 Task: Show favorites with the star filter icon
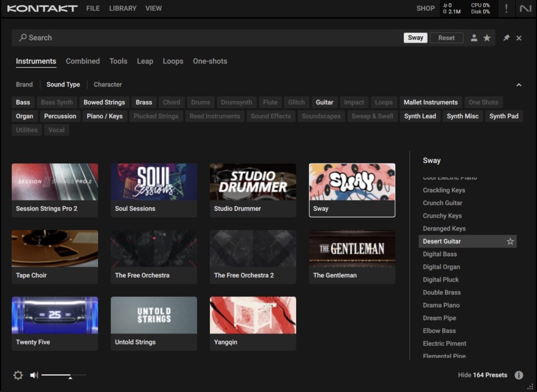pos(487,38)
